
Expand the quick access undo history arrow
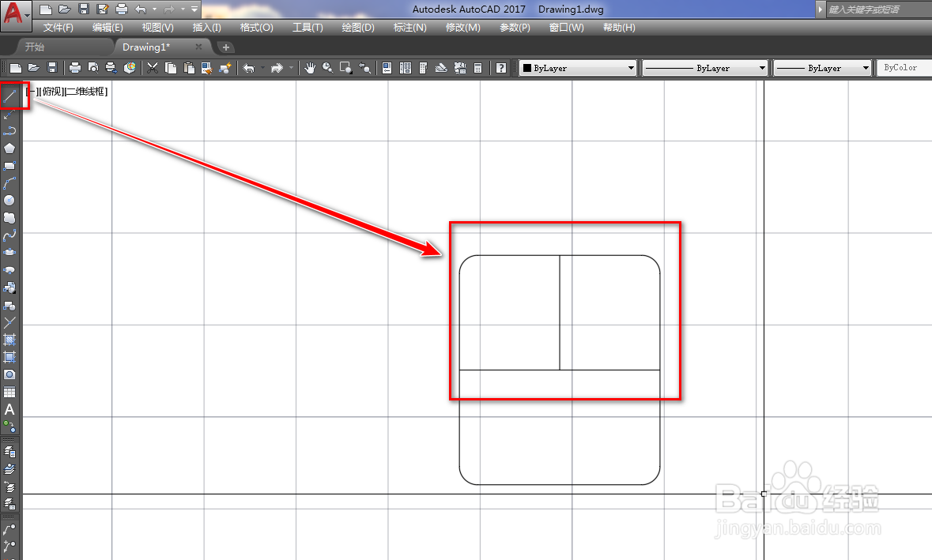coord(154,9)
